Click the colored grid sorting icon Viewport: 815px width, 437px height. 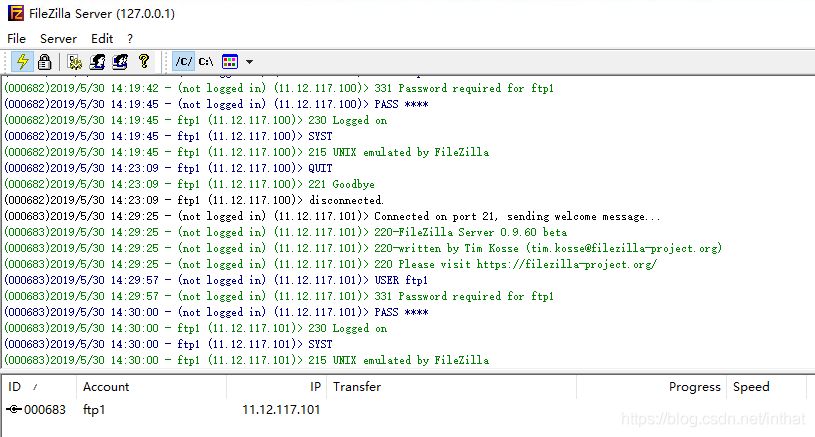[230, 62]
